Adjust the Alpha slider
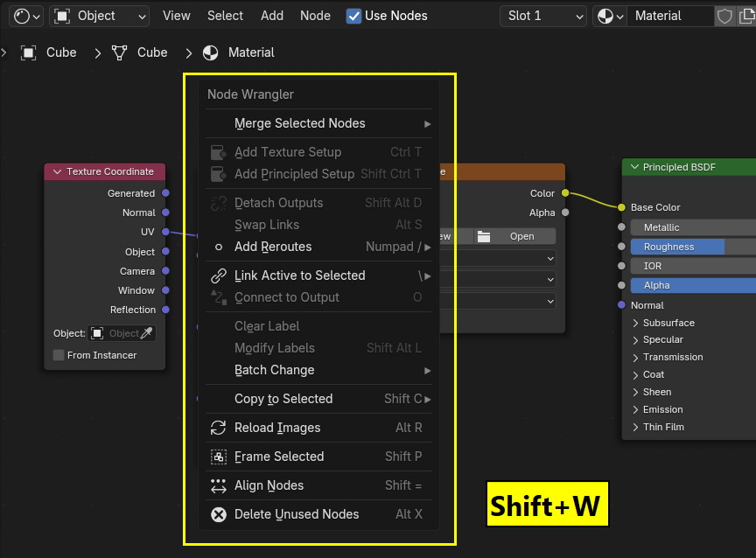The image size is (756, 558). 693,285
